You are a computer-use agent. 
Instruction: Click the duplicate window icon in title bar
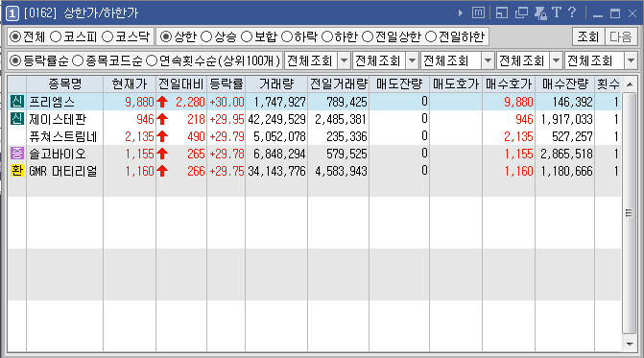[521, 12]
